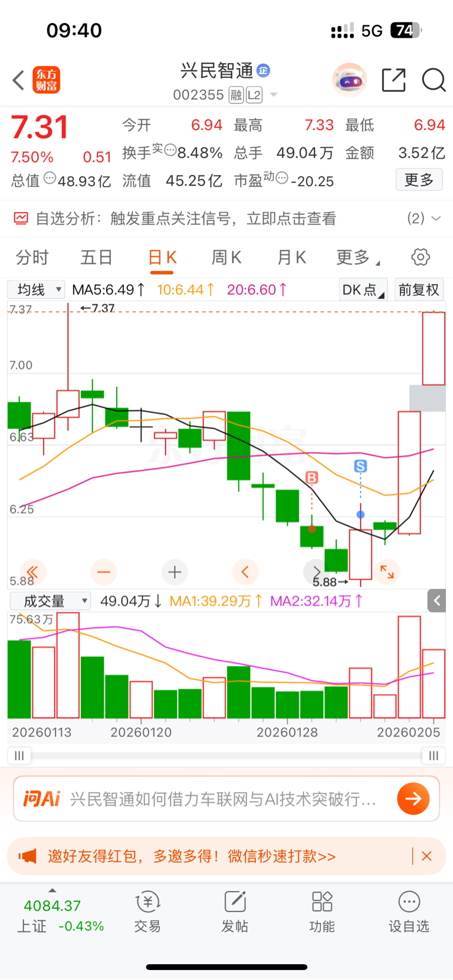The width and height of the screenshot is (453, 980).
Task: Tap the L2 level tag
Action: 254,95
